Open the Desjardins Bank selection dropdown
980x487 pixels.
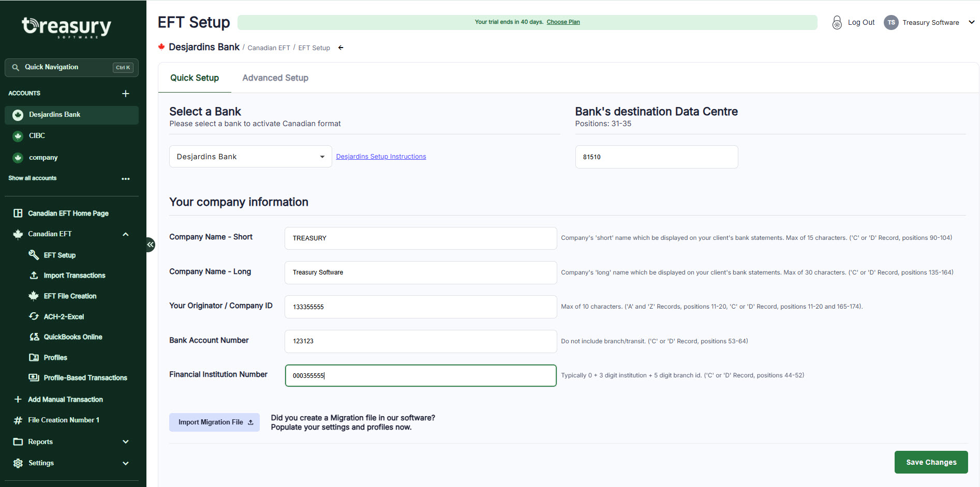[250, 157]
